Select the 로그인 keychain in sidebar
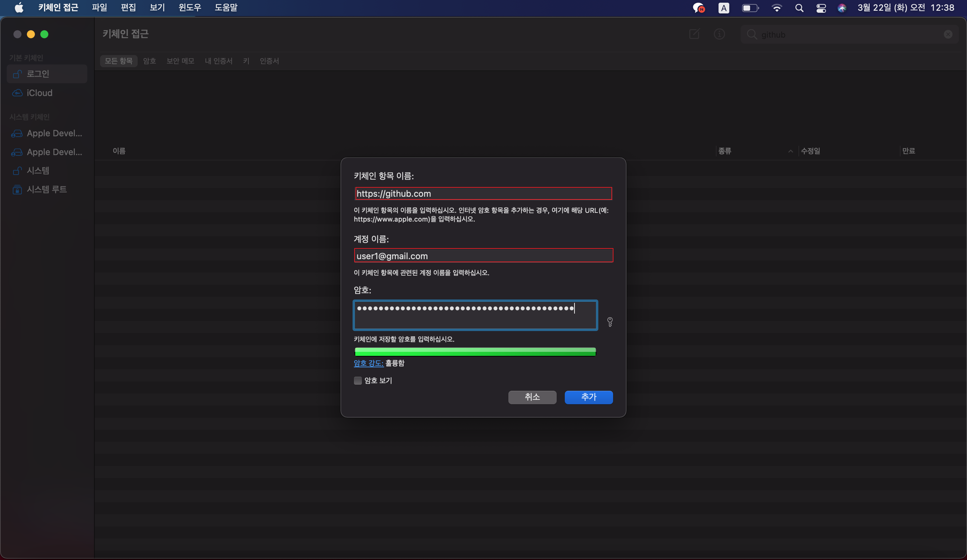The width and height of the screenshot is (967, 560). pyautogui.click(x=38, y=74)
